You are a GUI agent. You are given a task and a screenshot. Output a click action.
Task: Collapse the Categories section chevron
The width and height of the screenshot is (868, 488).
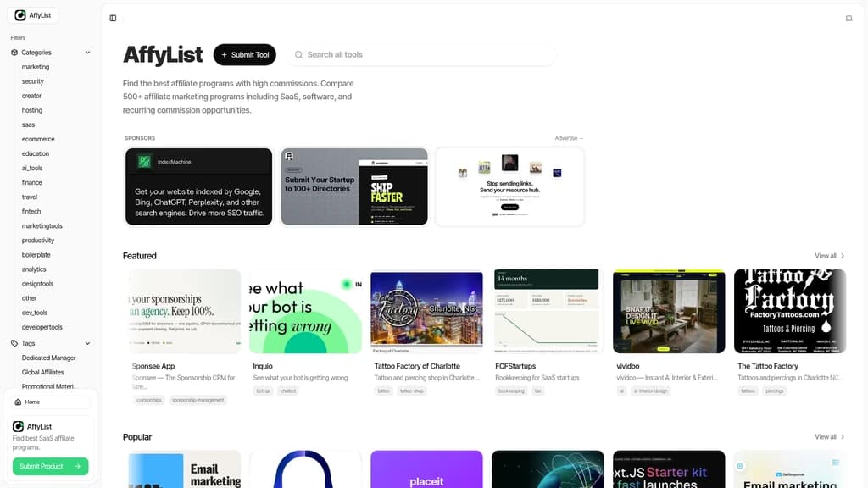pos(87,53)
